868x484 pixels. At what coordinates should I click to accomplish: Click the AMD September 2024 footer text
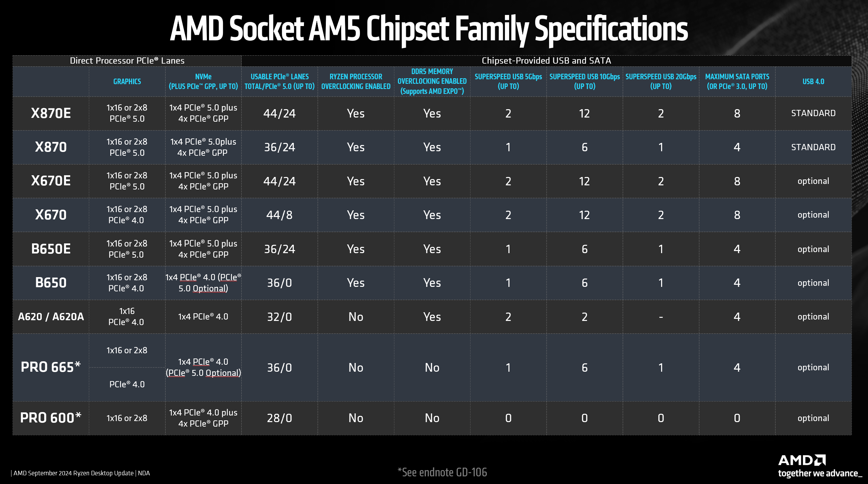pos(81,473)
